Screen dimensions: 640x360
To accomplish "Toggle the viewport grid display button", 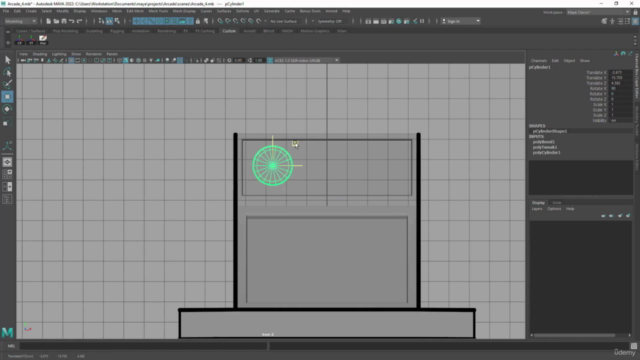I will point(71,60).
